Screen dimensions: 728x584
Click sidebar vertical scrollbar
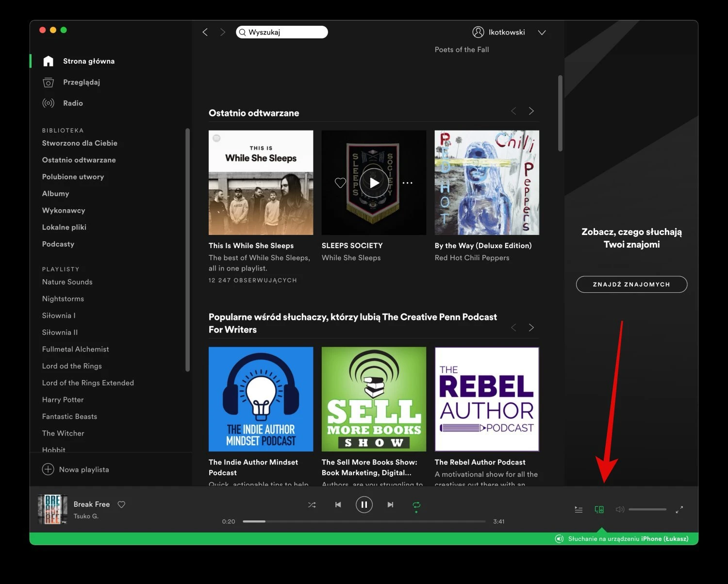(x=187, y=250)
